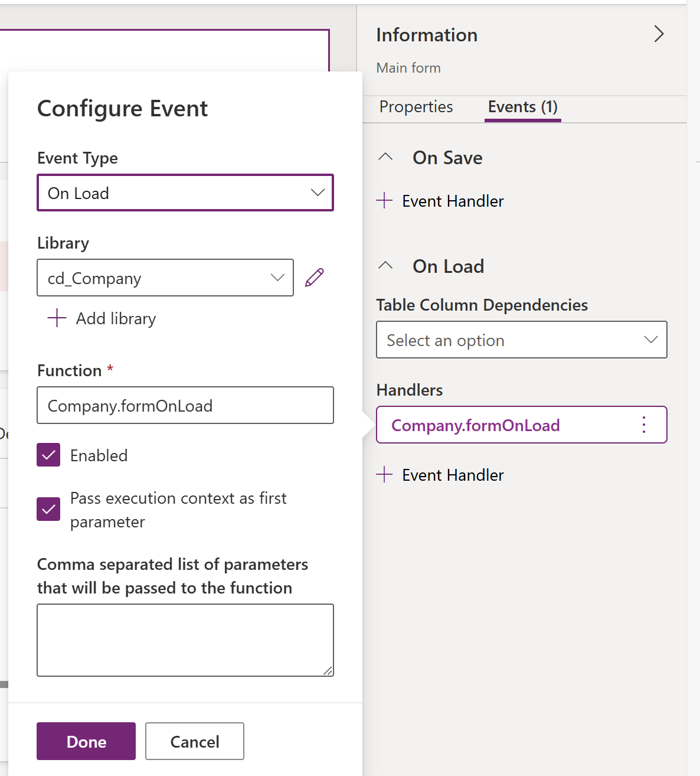This screenshot has width=700, height=776.
Task: Open the Event Type dropdown
Action: click(x=185, y=193)
